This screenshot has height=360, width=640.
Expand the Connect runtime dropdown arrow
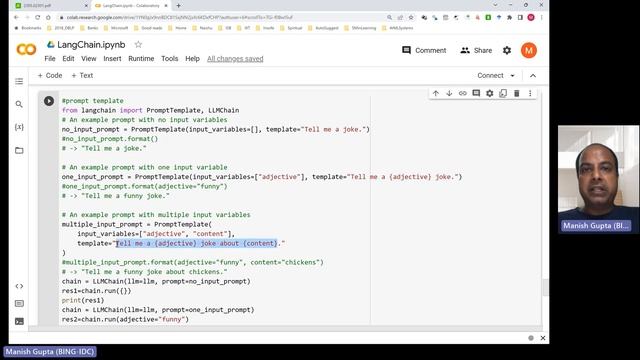(x=512, y=76)
